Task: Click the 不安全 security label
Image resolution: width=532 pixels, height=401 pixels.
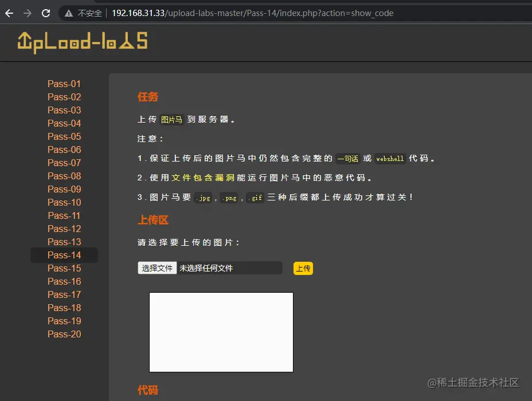Action: (x=89, y=13)
